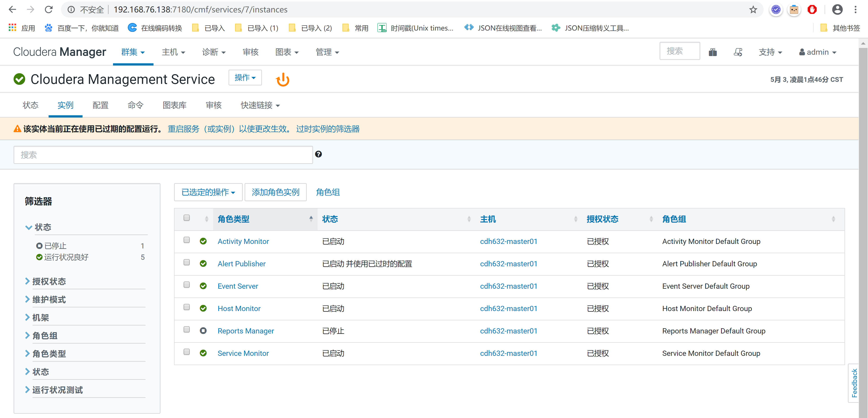Open the running commands icon
This screenshot has width=868, height=418.
coord(738,52)
